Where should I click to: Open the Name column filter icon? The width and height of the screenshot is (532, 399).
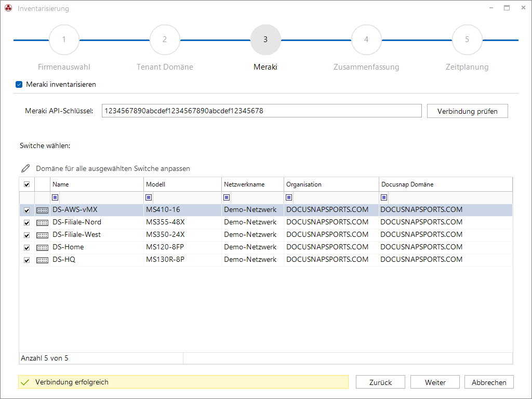(x=55, y=197)
